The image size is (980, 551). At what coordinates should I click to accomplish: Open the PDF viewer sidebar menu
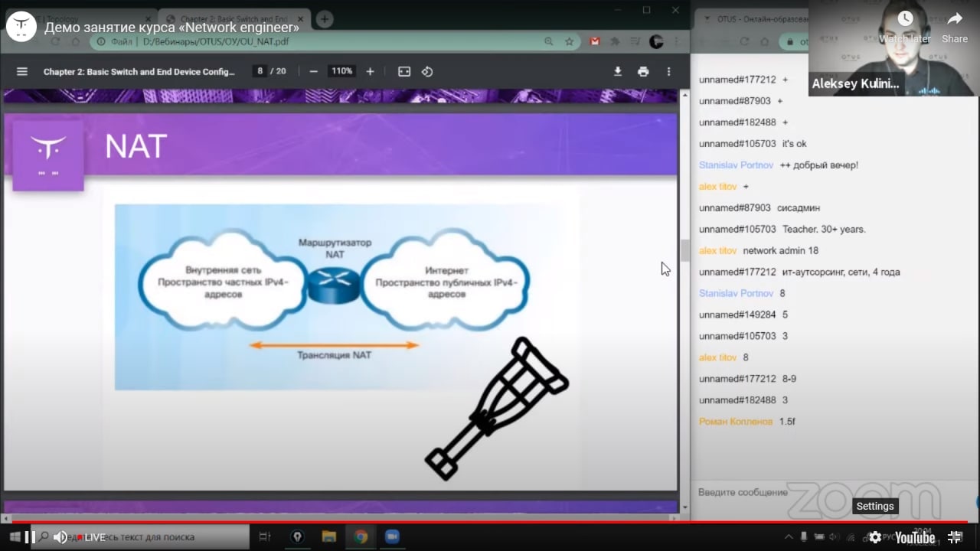[22, 71]
